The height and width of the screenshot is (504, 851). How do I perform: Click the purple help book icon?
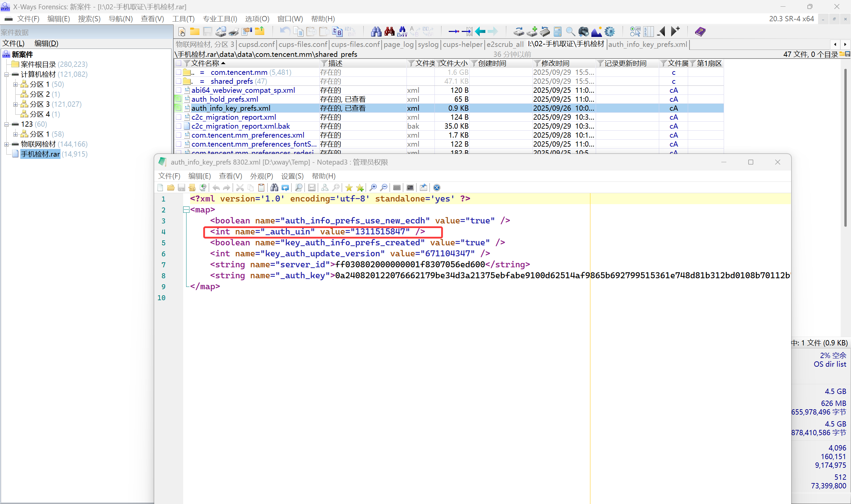[x=700, y=32]
